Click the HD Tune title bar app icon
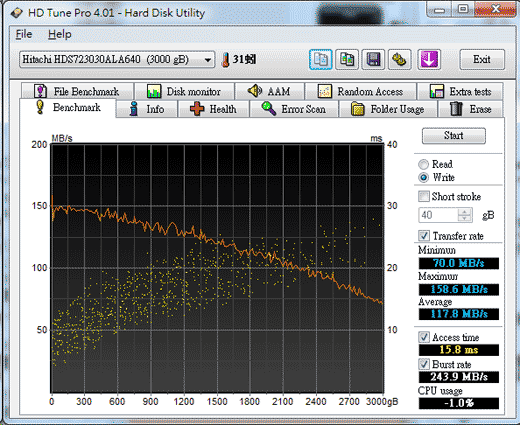520x425 pixels. pos(16,13)
